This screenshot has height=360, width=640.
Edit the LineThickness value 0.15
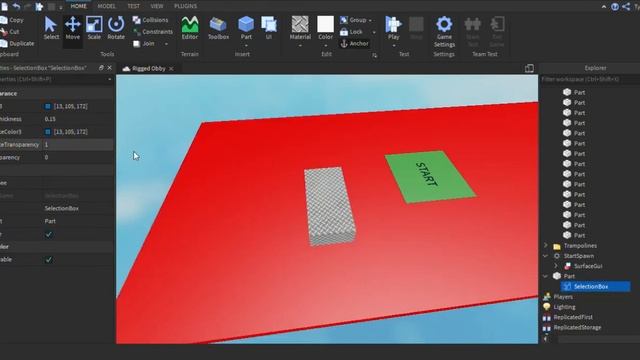click(78, 119)
